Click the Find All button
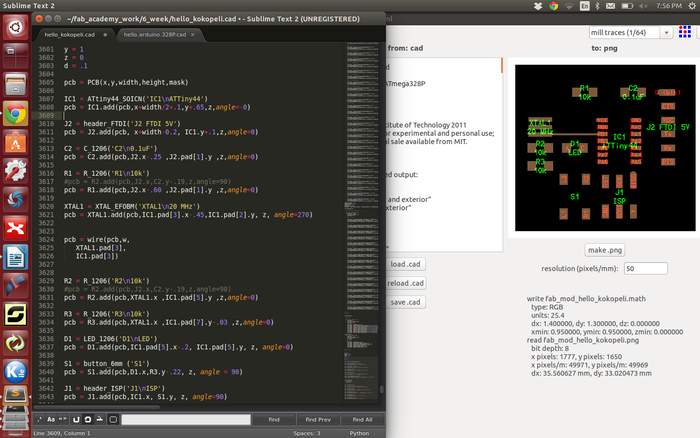Screen dimensions: 700x438 pos(362,419)
